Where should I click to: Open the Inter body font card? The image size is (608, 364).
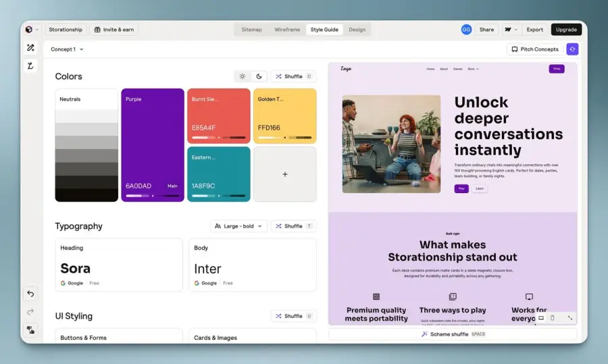[253, 265]
